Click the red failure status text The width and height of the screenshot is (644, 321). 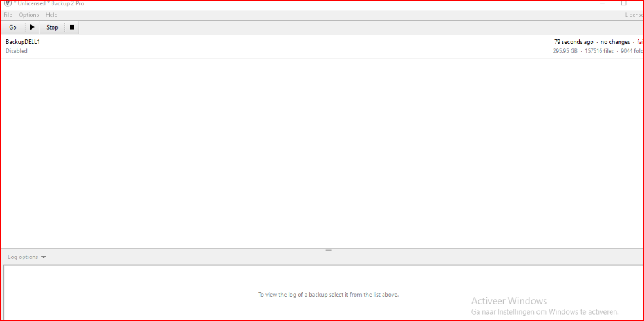pyautogui.click(x=639, y=42)
